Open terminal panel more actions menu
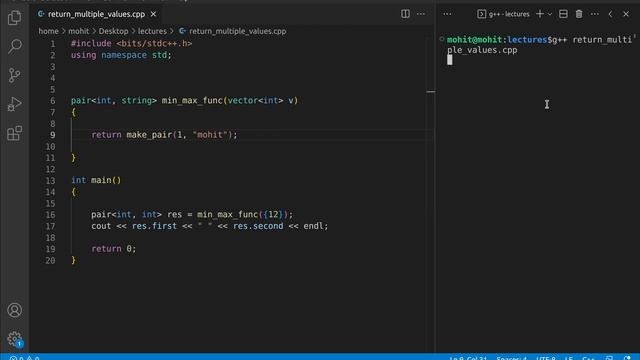 coord(595,14)
